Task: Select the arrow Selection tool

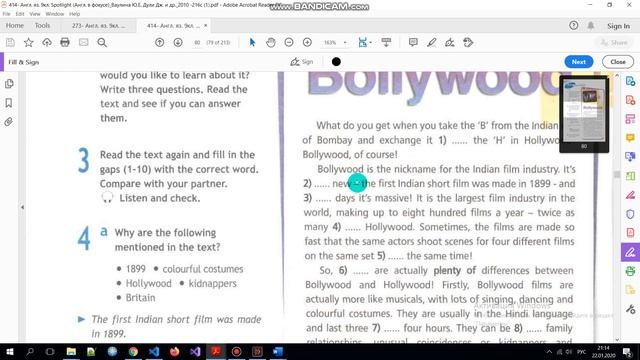Action: tap(252, 42)
